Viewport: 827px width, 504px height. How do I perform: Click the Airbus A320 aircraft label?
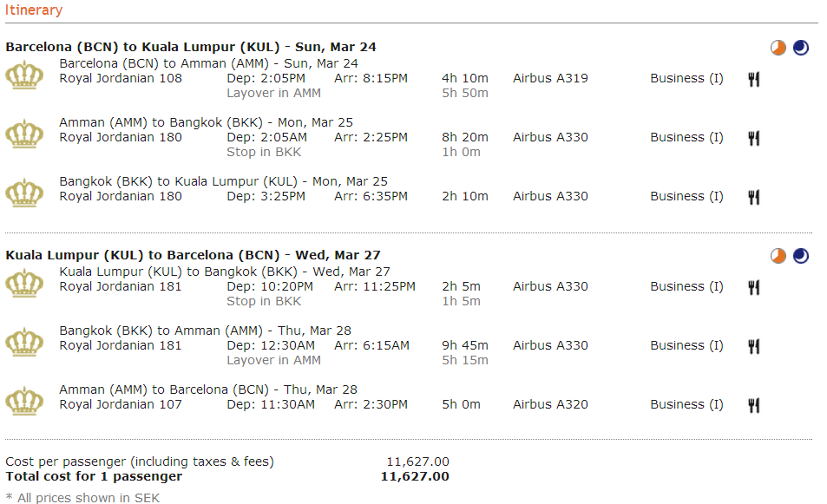click(550, 404)
